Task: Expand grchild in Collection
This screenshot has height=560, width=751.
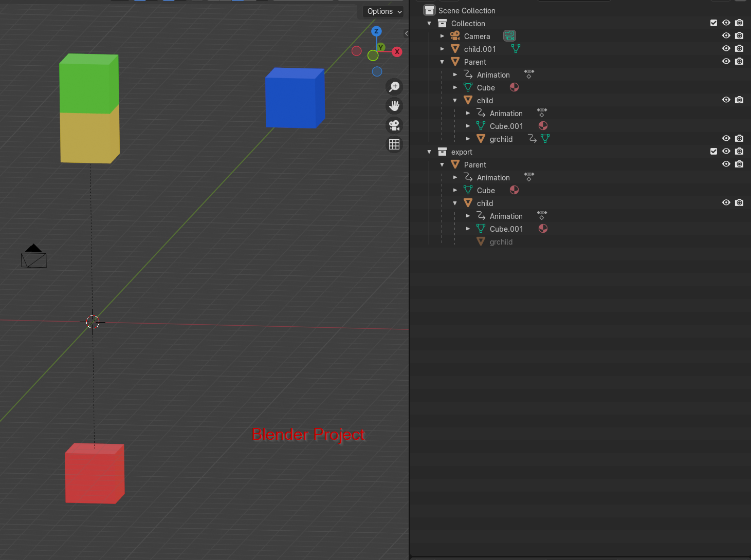Action: point(468,139)
